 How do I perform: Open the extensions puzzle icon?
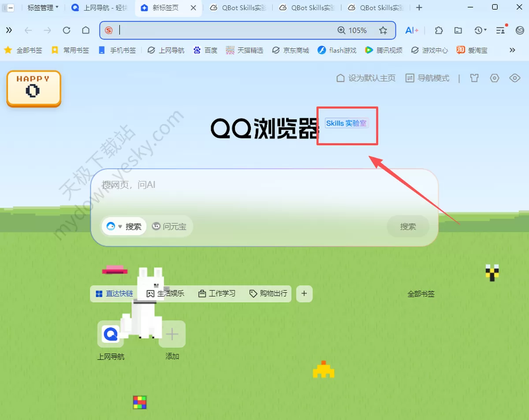pyautogui.click(x=439, y=30)
